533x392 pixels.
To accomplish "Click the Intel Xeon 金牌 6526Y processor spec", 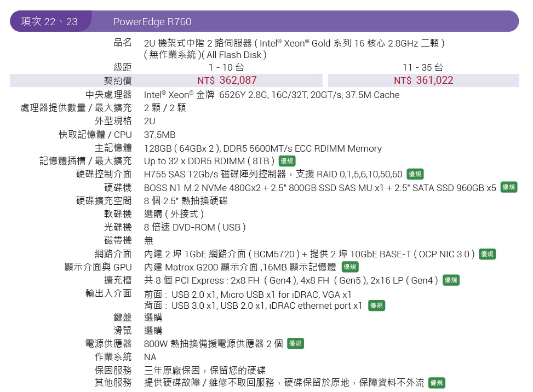I will click(272, 95).
